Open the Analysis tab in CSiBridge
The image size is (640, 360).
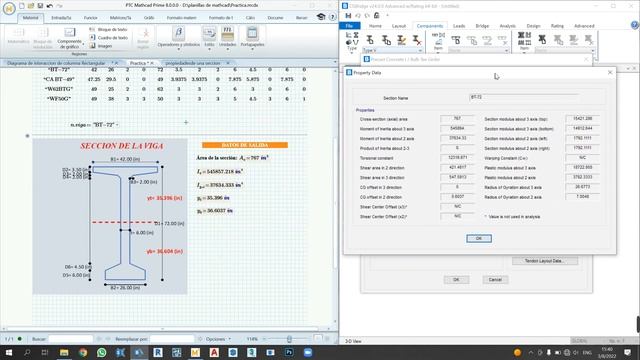[x=507, y=26]
